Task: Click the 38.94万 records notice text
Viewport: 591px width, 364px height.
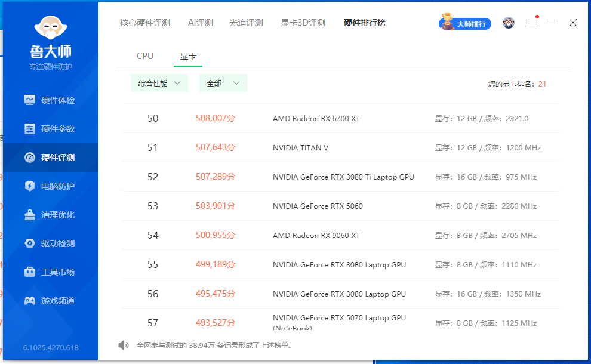Action: [214, 345]
